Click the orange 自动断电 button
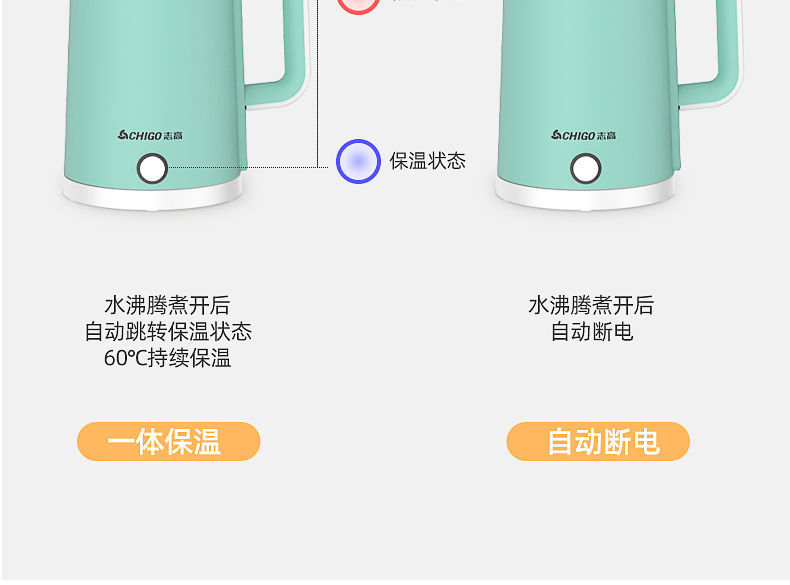The width and height of the screenshot is (790, 585). [x=598, y=441]
